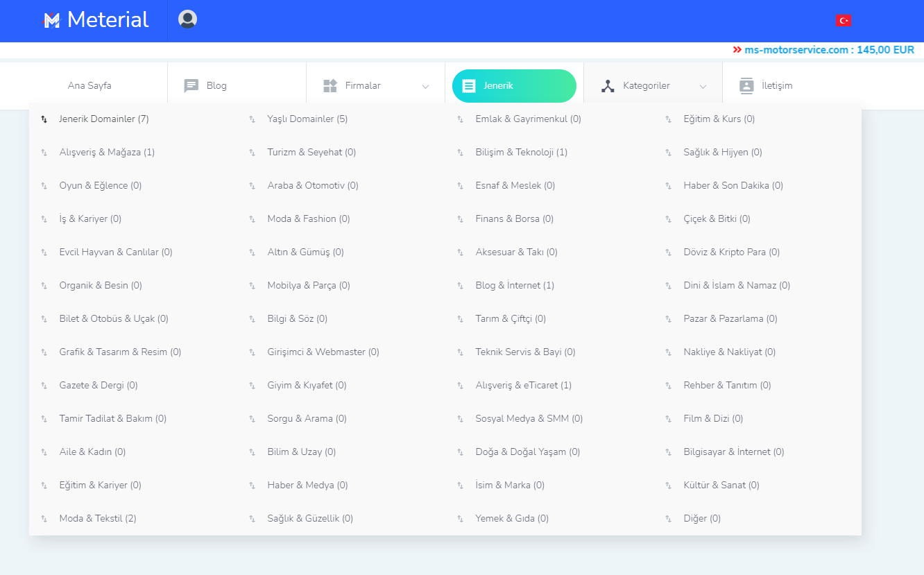Go to Bilişim & Teknoloji (1) category
This screenshot has height=575, width=924.
pos(521,153)
